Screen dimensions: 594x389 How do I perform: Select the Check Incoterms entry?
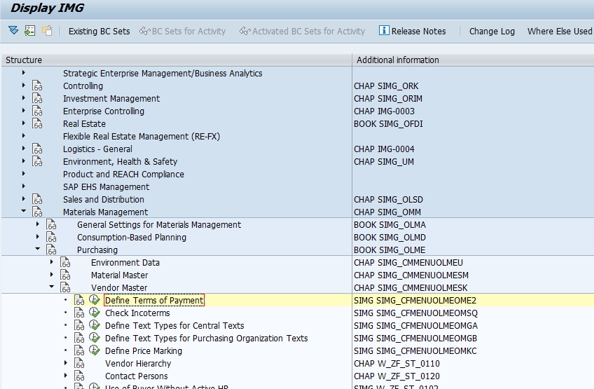(137, 313)
